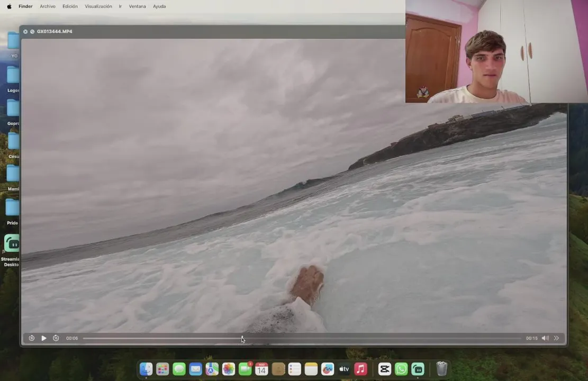Play the GX013444.MP4 video
Screen dimensions: 588x381
click(x=44, y=338)
